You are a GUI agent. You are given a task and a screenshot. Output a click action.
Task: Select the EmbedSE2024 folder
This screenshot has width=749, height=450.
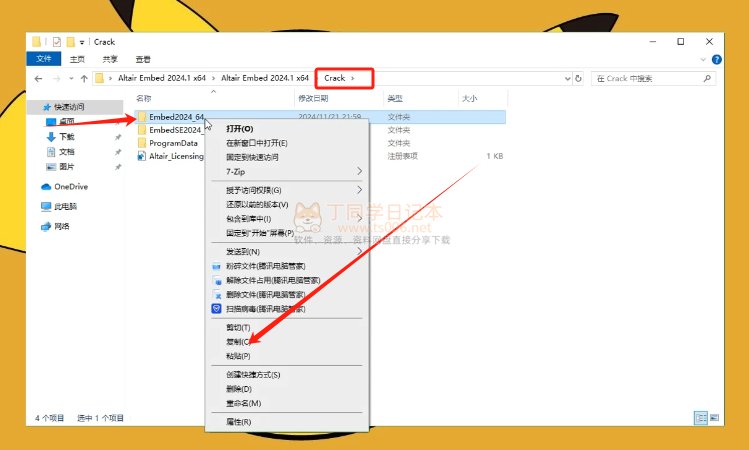[x=175, y=130]
